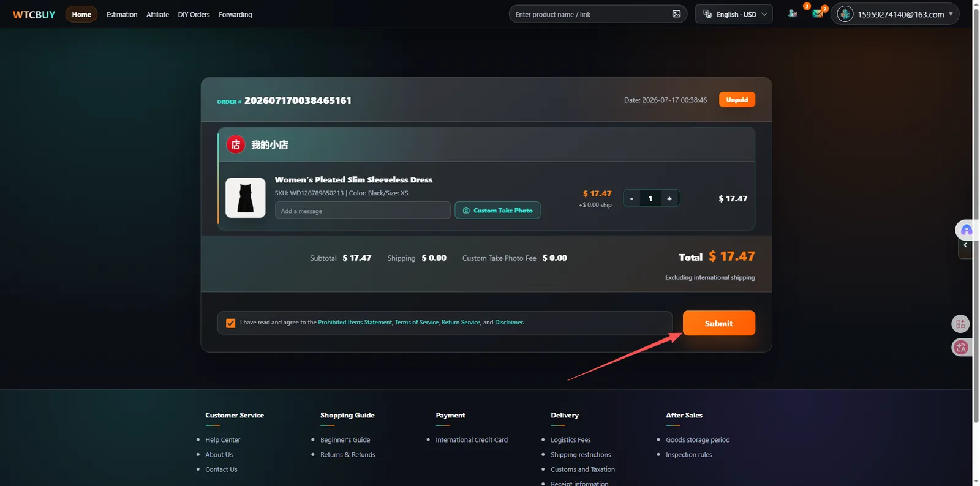Click the Unpaid status badge
The height and width of the screenshot is (486, 980).
coord(737,100)
